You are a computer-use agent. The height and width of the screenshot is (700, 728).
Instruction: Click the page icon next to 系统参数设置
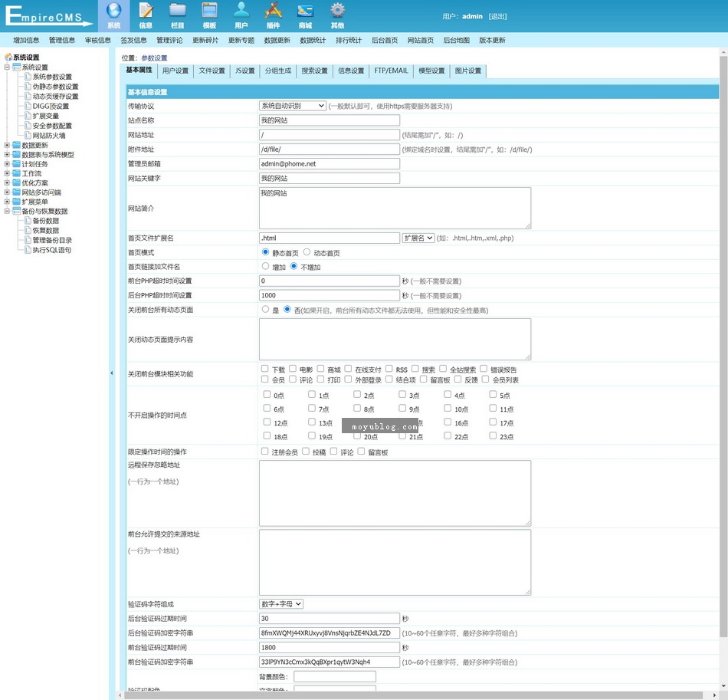pyautogui.click(x=28, y=77)
